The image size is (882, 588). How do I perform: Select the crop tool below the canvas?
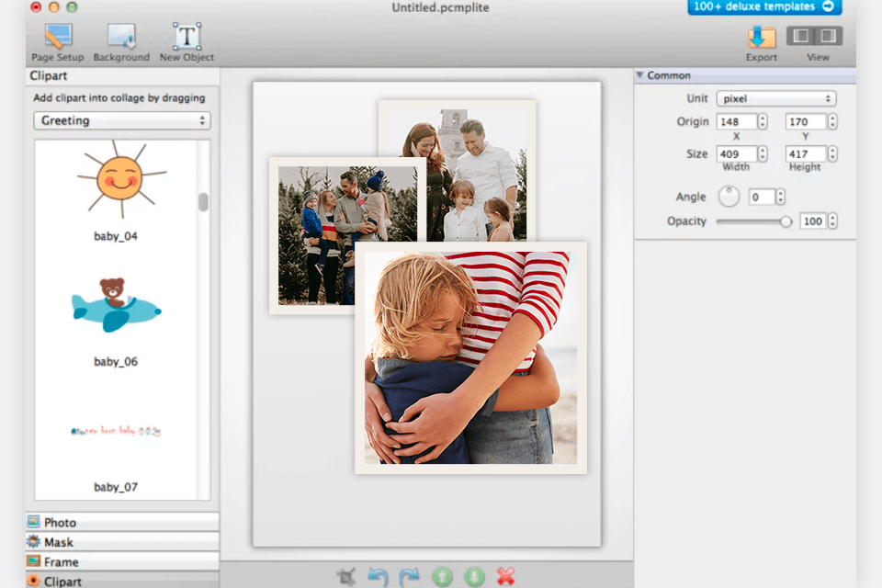click(346, 576)
